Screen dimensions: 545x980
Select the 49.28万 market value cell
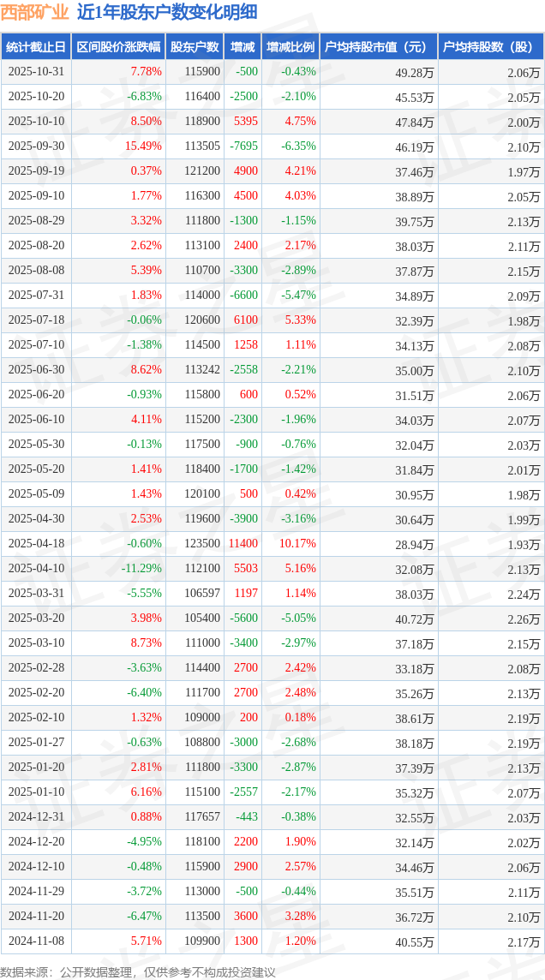(x=415, y=73)
